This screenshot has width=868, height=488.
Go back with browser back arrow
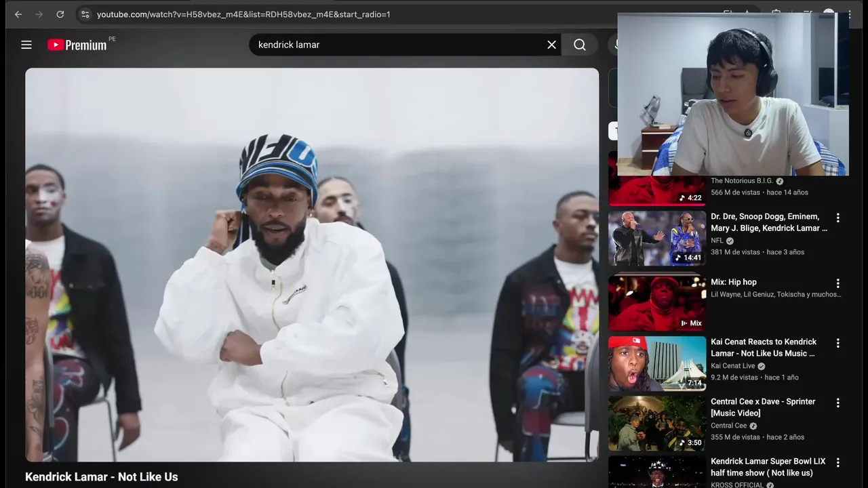18,14
